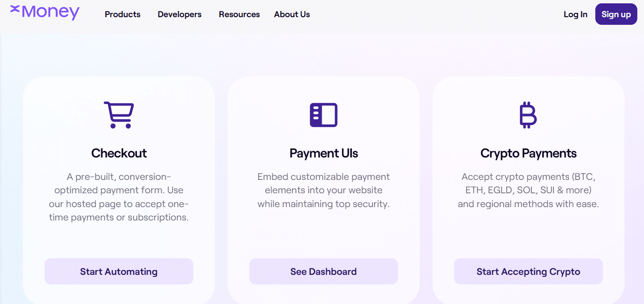Viewport: 644px width, 304px height.
Task: Select the Crypto Payments card heading
Action: (528, 153)
